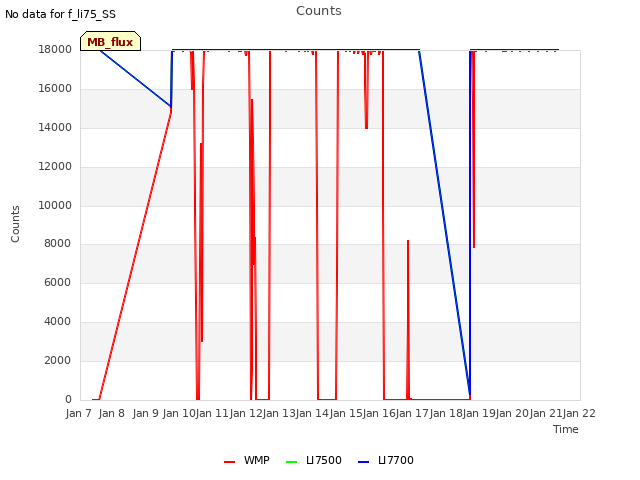Viewport: 640px width, 480px height.
Task: Click the 2000 y-axis label
Action: tap(58, 360)
